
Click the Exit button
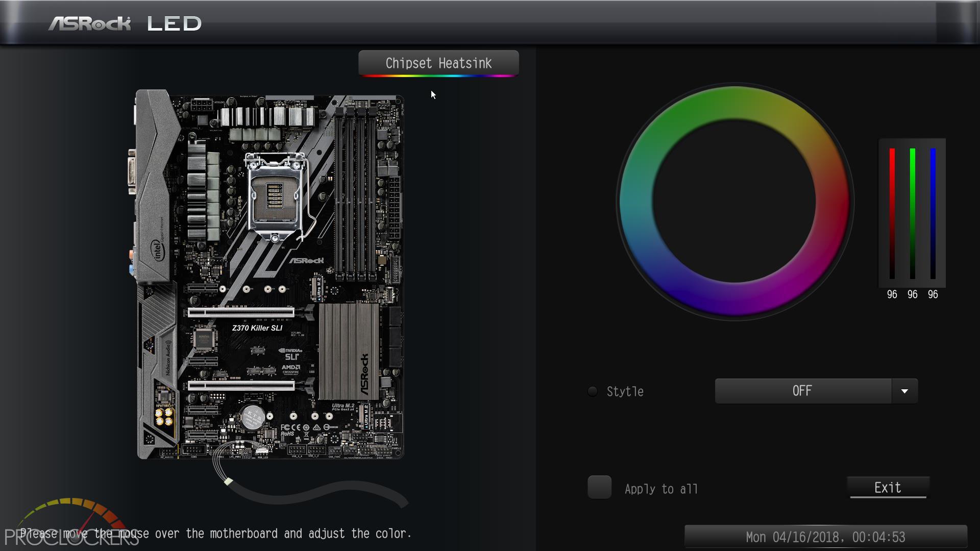(888, 487)
